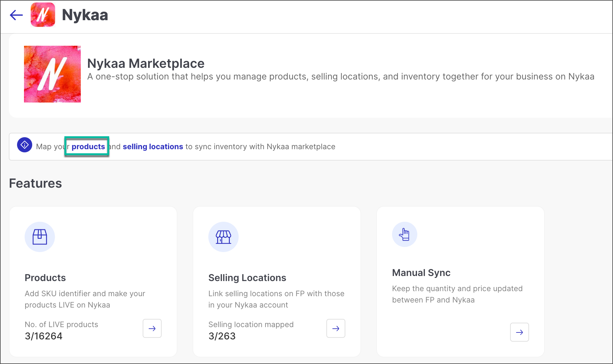Select the Nykaa app icon in header
Viewport: 613px width, 364px height.
click(43, 15)
